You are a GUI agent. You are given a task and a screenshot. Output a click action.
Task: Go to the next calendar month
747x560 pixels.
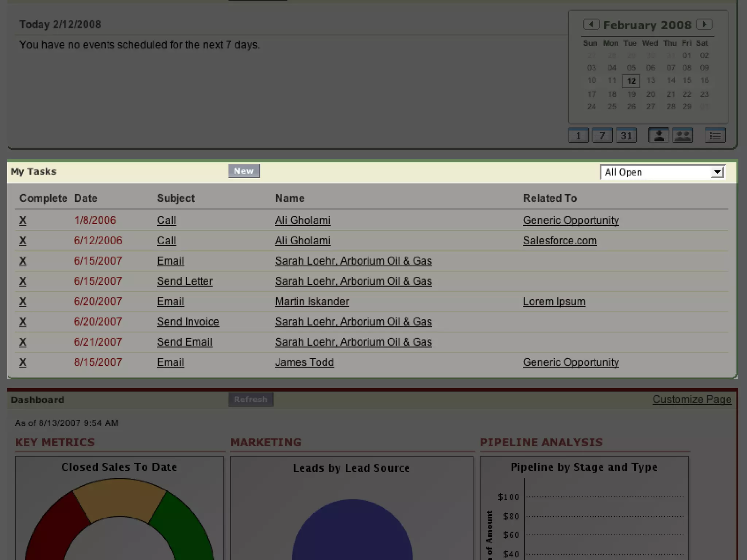tap(704, 24)
